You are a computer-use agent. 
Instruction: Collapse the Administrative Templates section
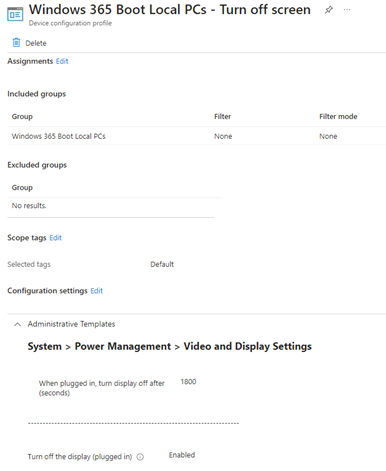[x=17, y=324]
